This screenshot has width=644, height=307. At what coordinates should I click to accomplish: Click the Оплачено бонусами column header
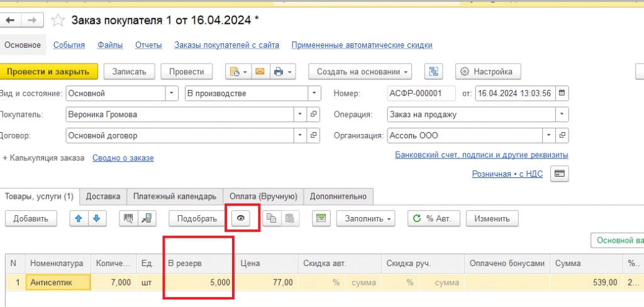508,264
